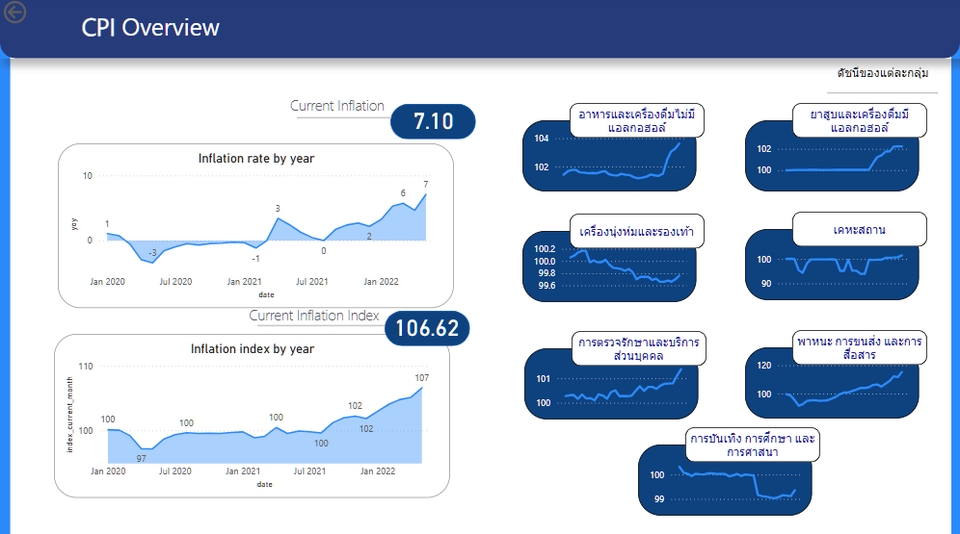Screen dimensions: 960x534
Task: Open the การตรวจรักษาและบริการส่วนบุคคล chart label
Action: (x=639, y=348)
